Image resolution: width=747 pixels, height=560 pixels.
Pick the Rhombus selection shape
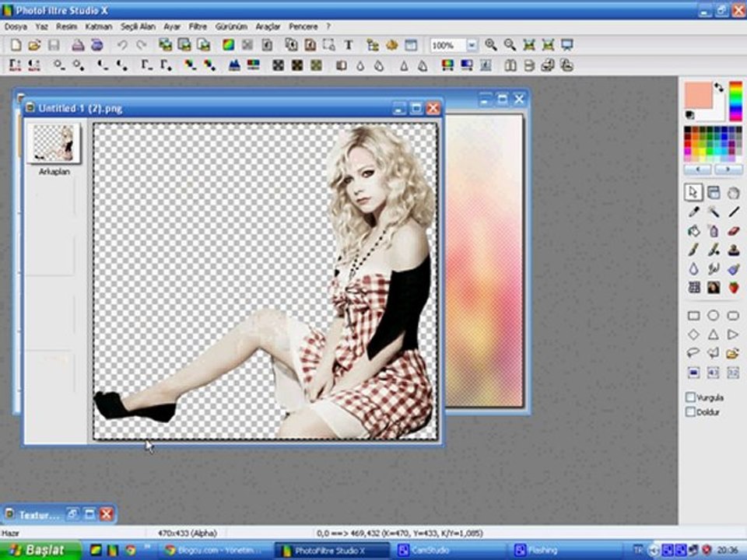click(x=693, y=334)
